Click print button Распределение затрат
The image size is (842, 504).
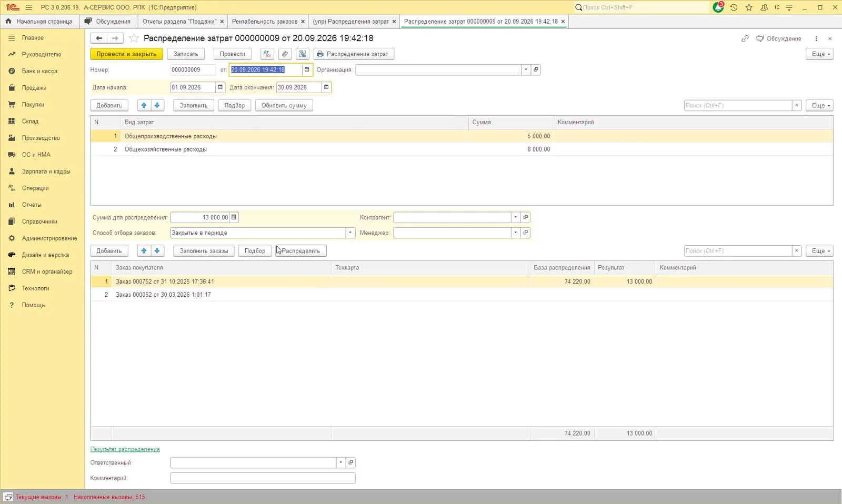click(x=354, y=54)
